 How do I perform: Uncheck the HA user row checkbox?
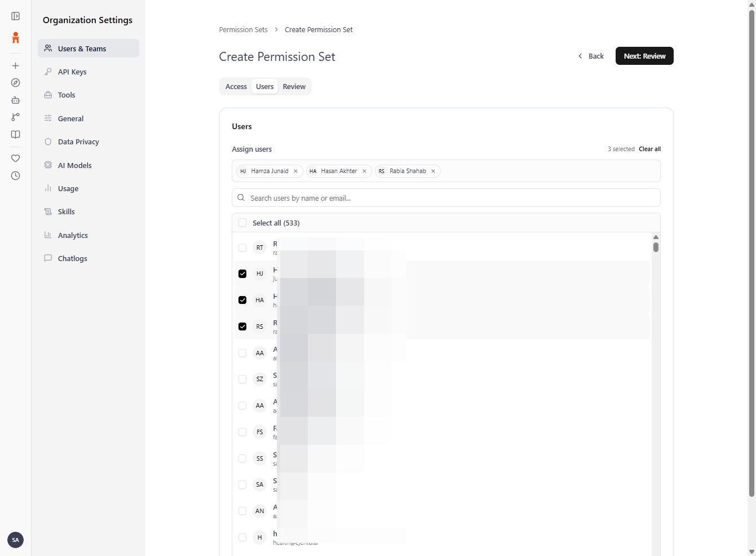coord(242,300)
